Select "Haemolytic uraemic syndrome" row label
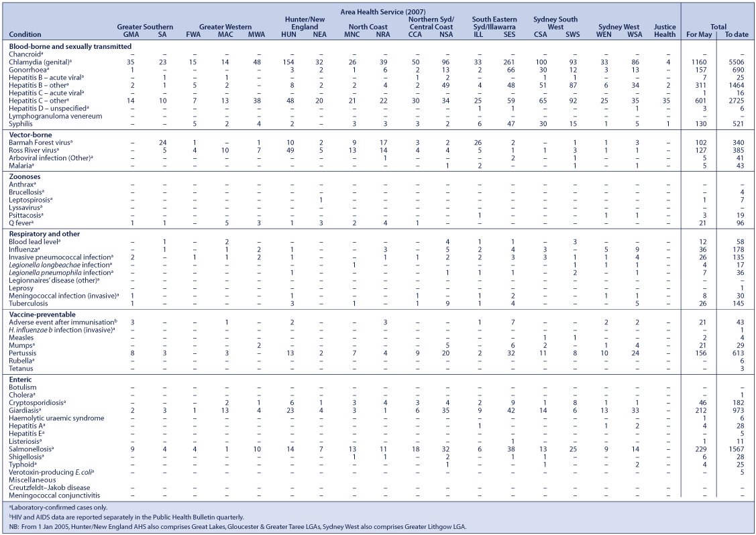 (56, 418)
